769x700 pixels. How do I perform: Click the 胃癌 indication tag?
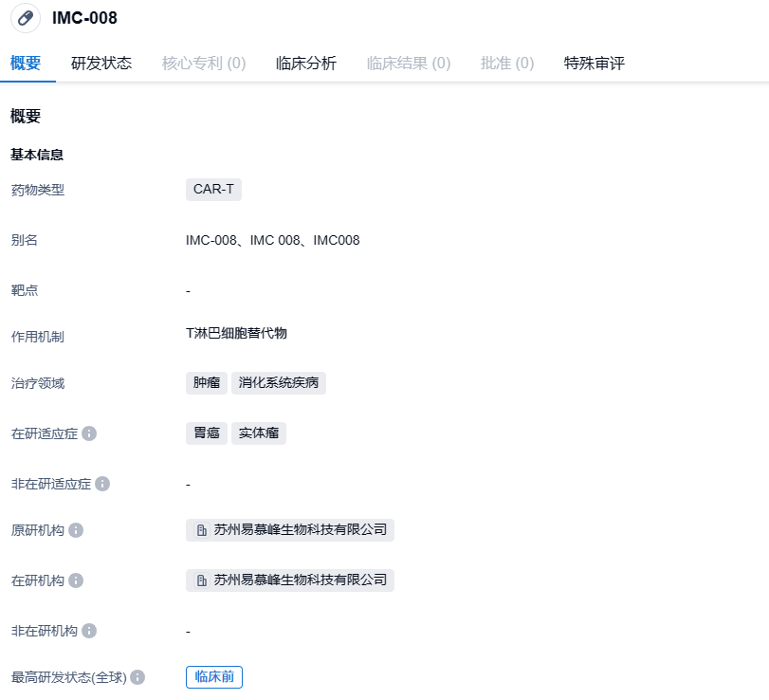tap(207, 433)
